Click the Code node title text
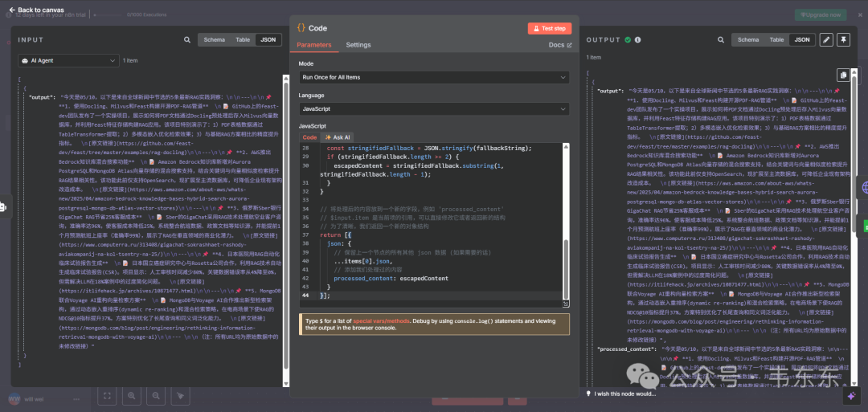The image size is (868, 412). [317, 28]
